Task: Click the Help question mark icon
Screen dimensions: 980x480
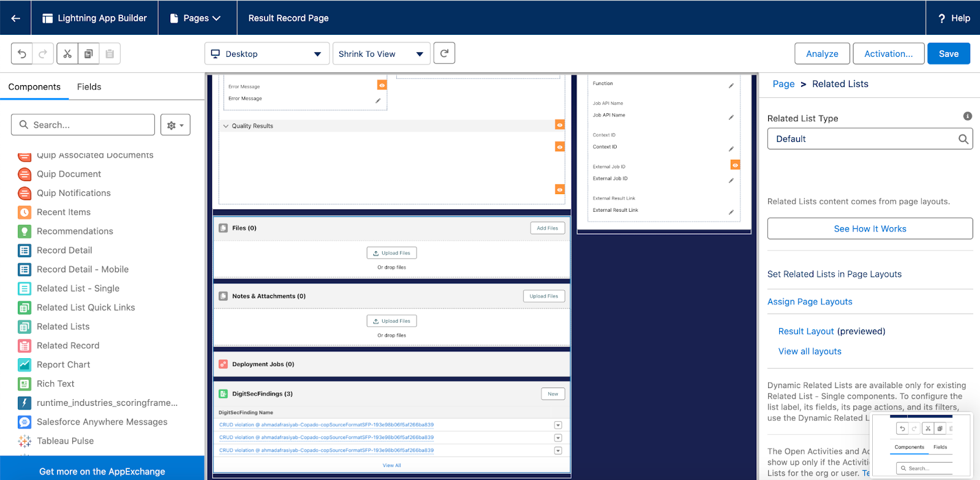Action: [941, 18]
